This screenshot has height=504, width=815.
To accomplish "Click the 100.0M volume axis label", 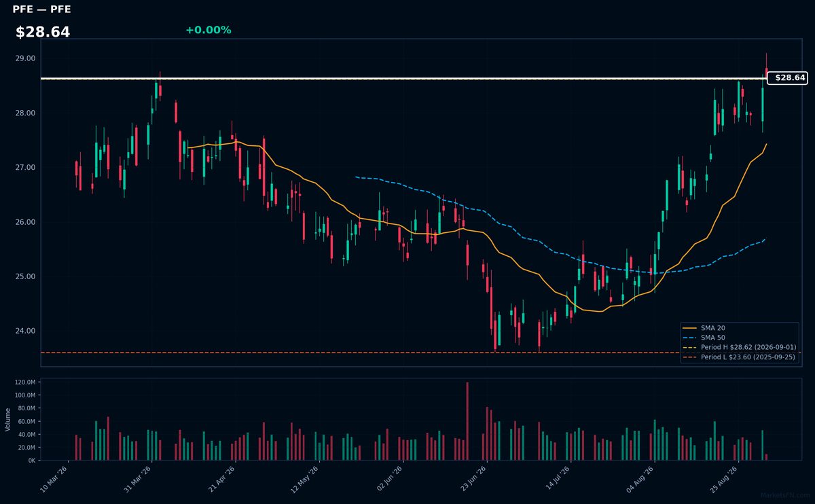I will [x=24, y=395].
